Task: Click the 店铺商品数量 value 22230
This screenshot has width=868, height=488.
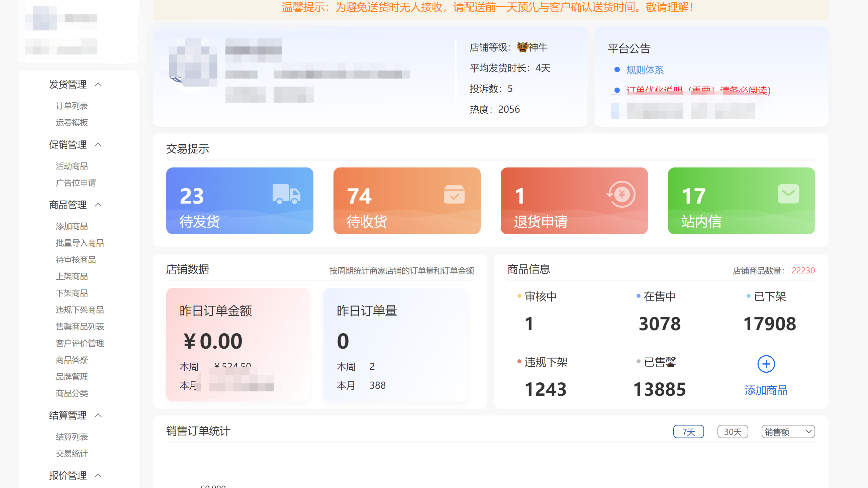Action: click(x=803, y=270)
